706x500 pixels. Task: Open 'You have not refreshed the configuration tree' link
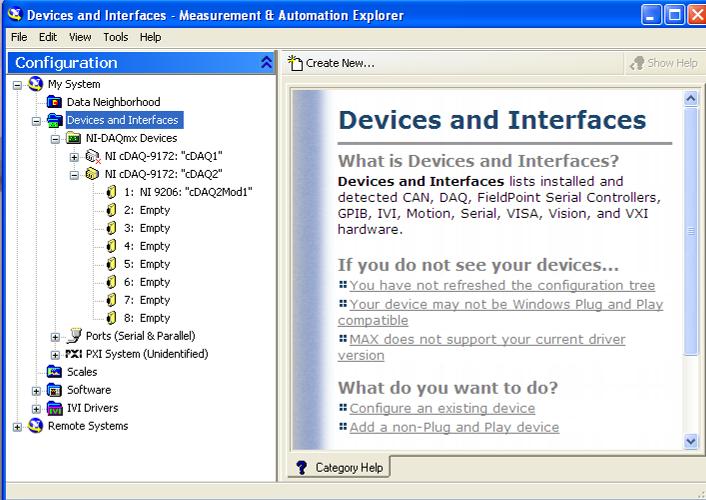pos(502,286)
